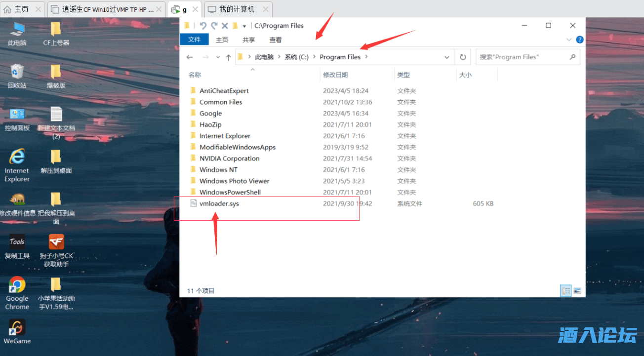Open the 修改硬件信息 desktop icon

pos(17,204)
